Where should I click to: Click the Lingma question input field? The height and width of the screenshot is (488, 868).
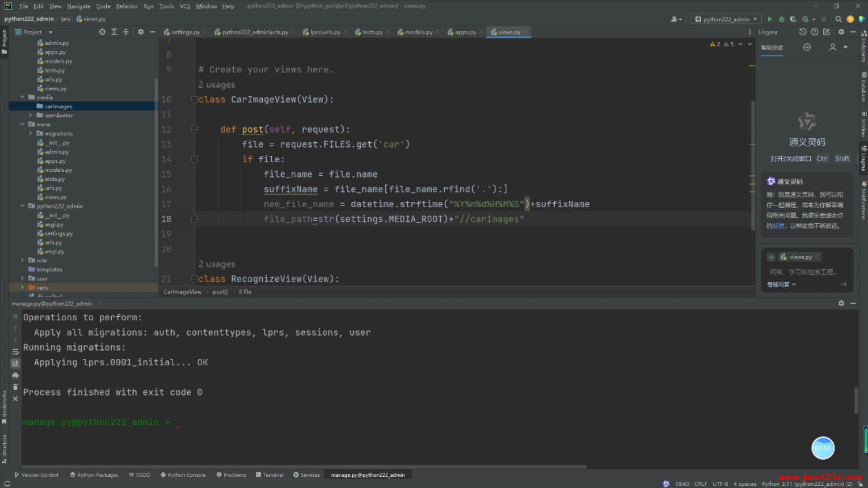(803, 272)
